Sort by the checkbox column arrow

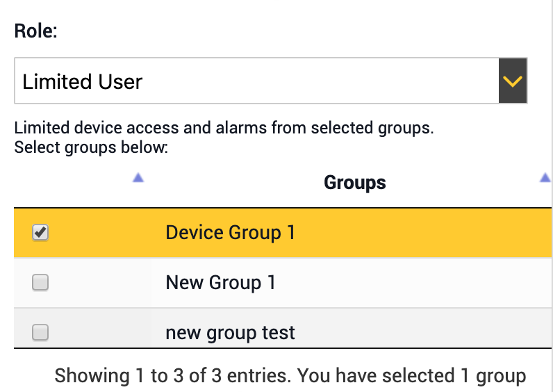tap(138, 177)
